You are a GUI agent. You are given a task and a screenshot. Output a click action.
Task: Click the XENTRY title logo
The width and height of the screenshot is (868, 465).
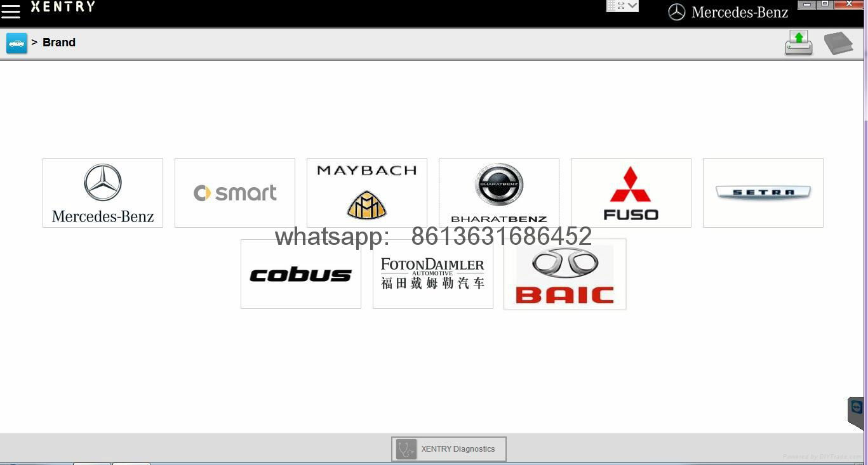[x=63, y=6]
